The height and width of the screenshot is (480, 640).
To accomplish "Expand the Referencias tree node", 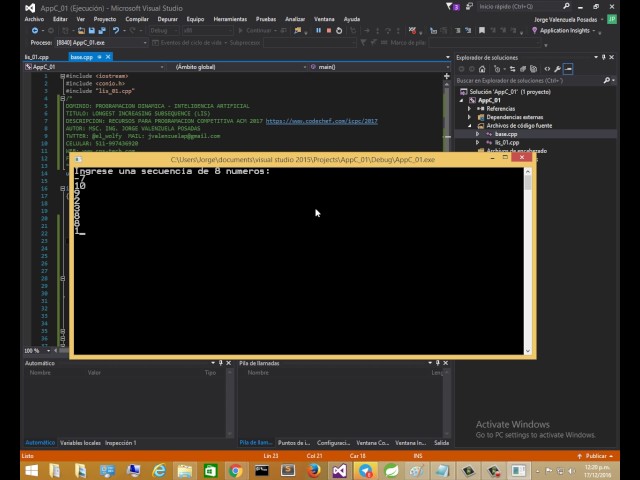I will 470,108.
